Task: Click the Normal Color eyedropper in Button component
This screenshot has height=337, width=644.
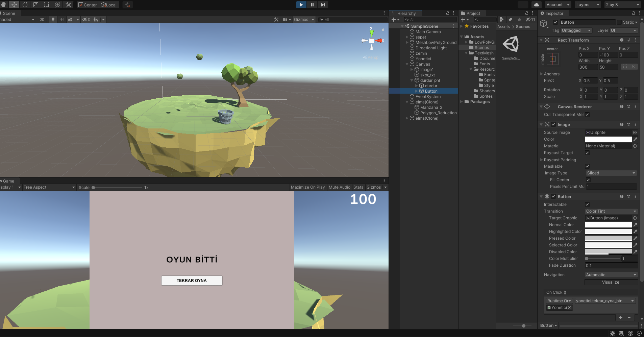Action: (635, 224)
